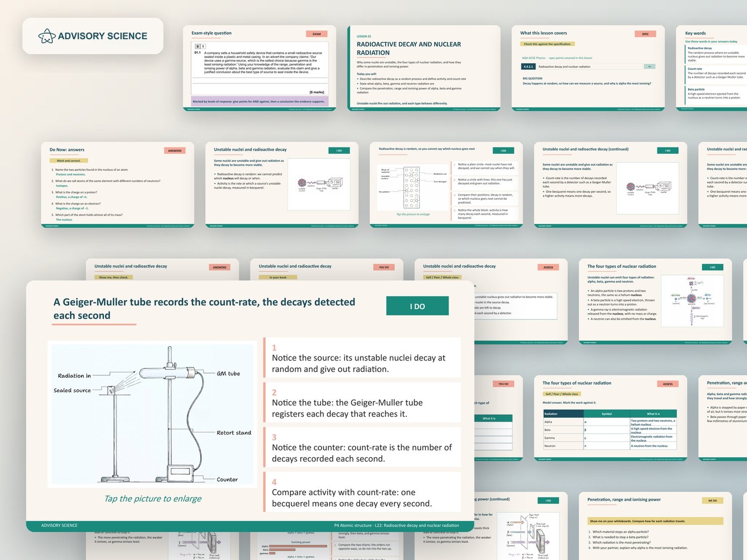This screenshot has height=560, width=747.
Task: Click the 'Mark and correct.' label on the Do Now slide
Action: click(69, 161)
